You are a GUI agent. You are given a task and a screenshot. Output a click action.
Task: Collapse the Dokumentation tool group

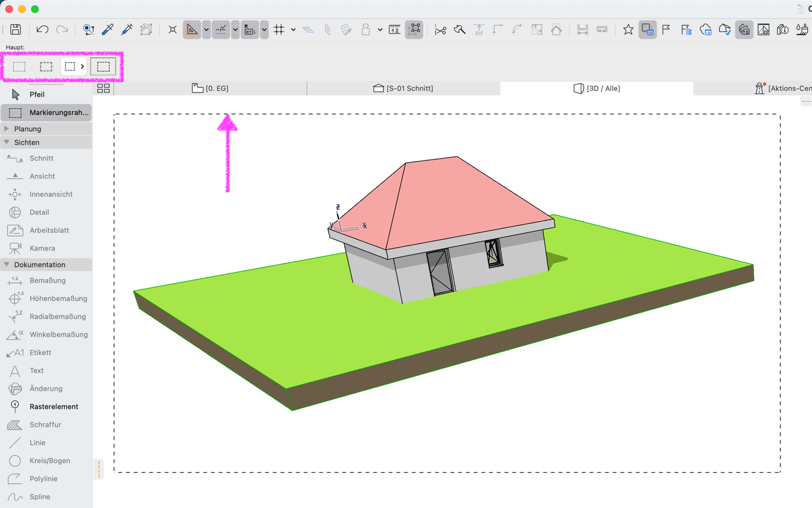pyautogui.click(x=46, y=265)
